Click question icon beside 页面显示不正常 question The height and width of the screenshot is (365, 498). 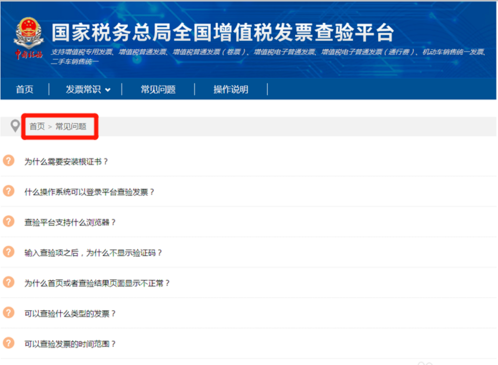9,282
